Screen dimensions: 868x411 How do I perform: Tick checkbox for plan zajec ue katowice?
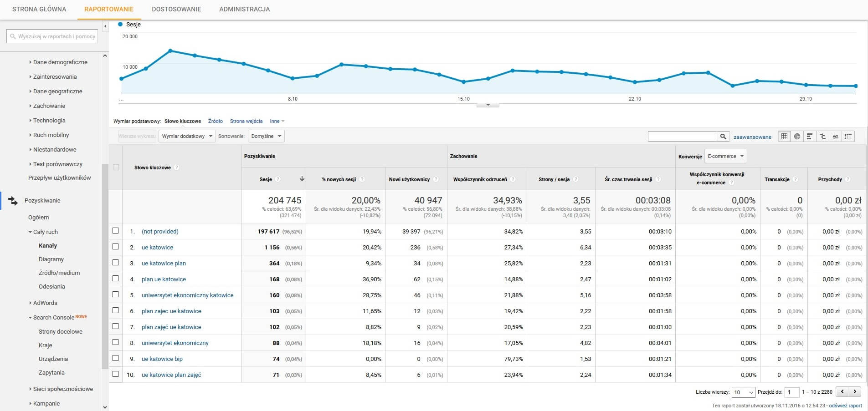tap(116, 310)
